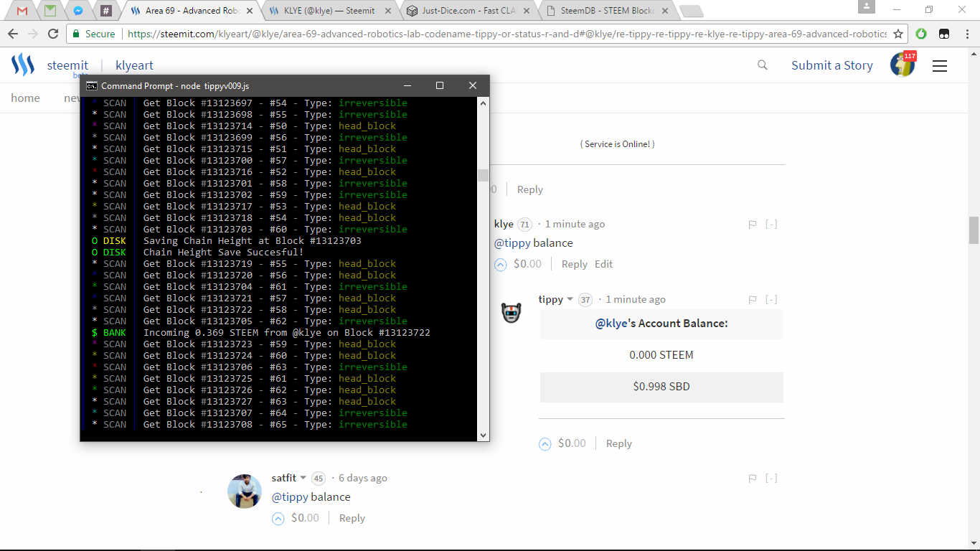Open klye author name in comment
Viewport: 980px width, 551px height.
click(504, 224)
